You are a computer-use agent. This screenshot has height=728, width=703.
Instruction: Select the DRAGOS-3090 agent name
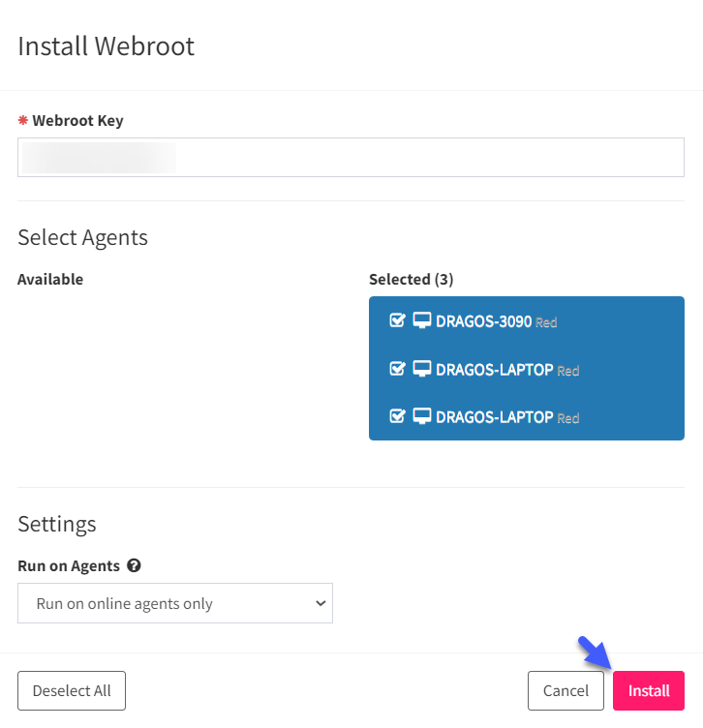[x=483, y=321]
